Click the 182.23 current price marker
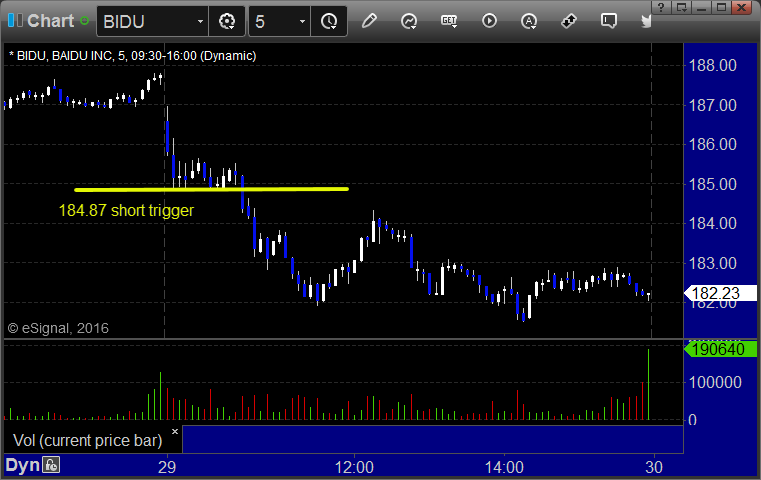The height and width of the screenshot is (480, 761). [x=720, y=293]
